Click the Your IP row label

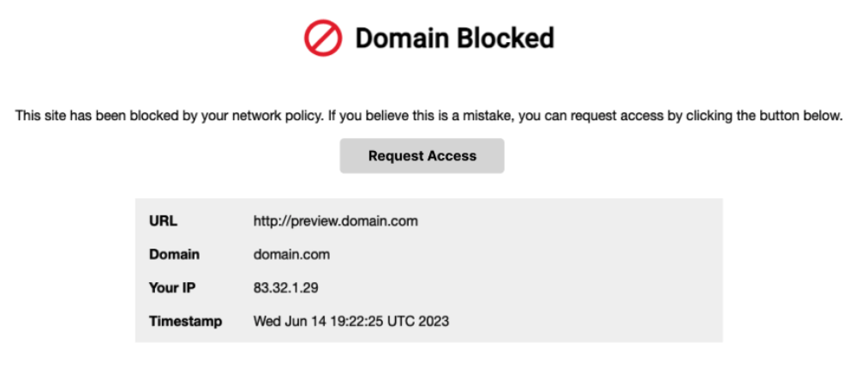click(172, 288)
